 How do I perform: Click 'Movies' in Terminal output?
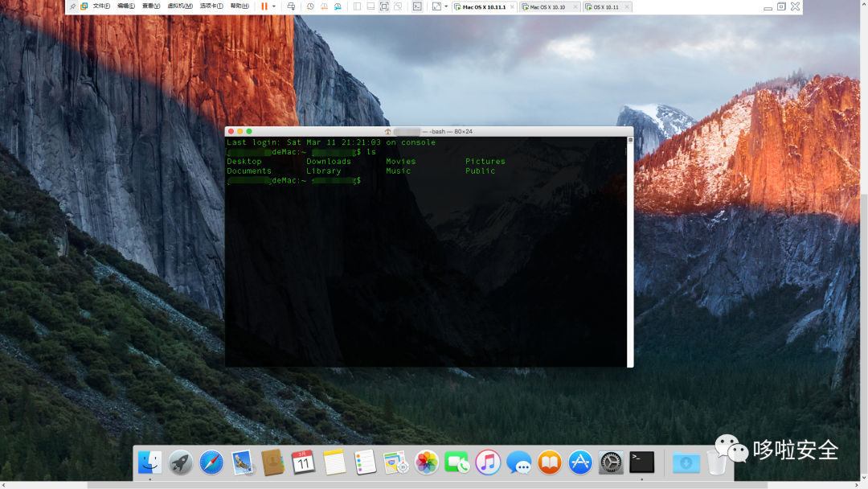tap(401, 161)
